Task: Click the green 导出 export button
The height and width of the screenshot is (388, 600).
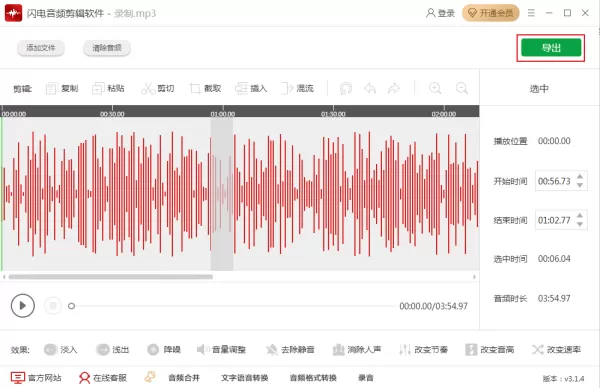Action: click(x=551, y=48)
